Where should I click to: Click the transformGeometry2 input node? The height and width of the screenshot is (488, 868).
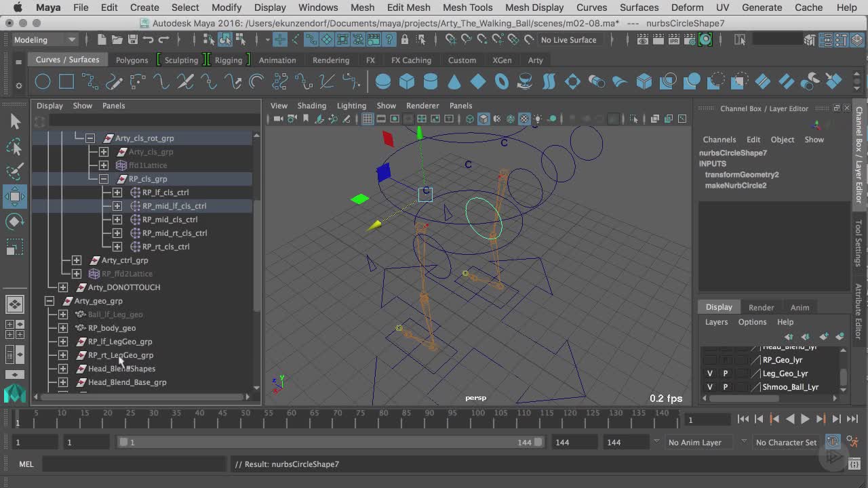(x=741, y=174)
